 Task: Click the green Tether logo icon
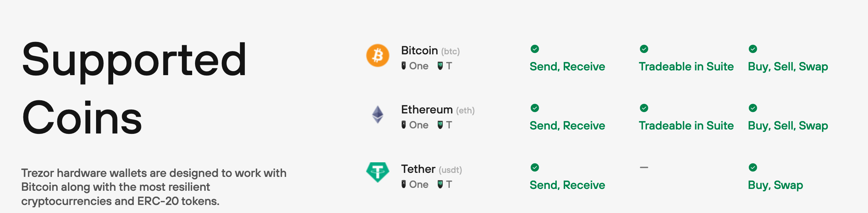(378, 172)
